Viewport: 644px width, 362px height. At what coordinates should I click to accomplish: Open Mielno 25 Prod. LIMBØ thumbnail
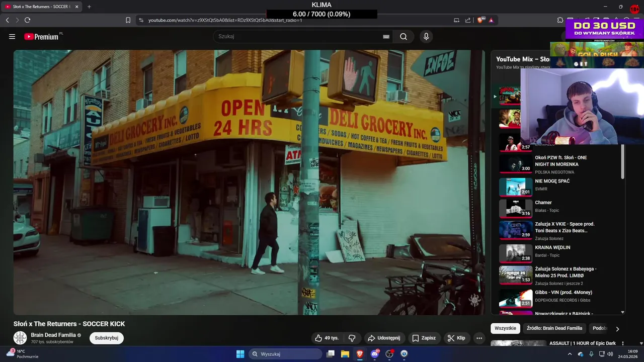516,275
